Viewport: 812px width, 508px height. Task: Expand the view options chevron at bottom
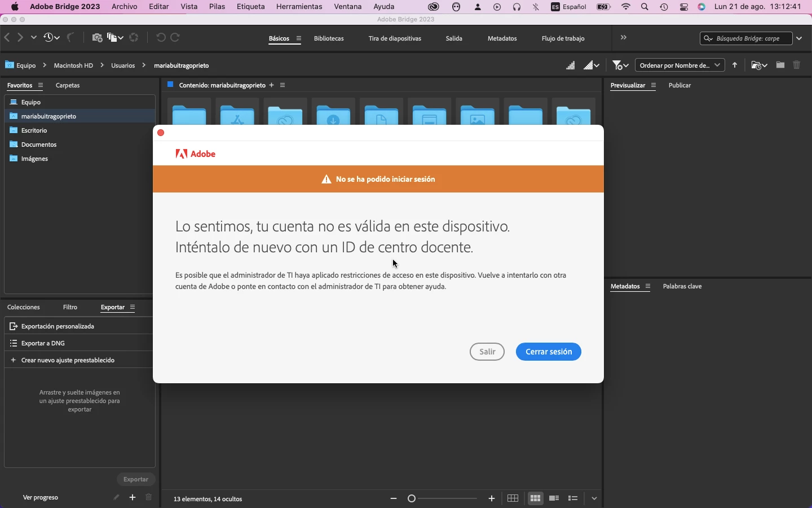pyautogui.click(x=595, y=499)
